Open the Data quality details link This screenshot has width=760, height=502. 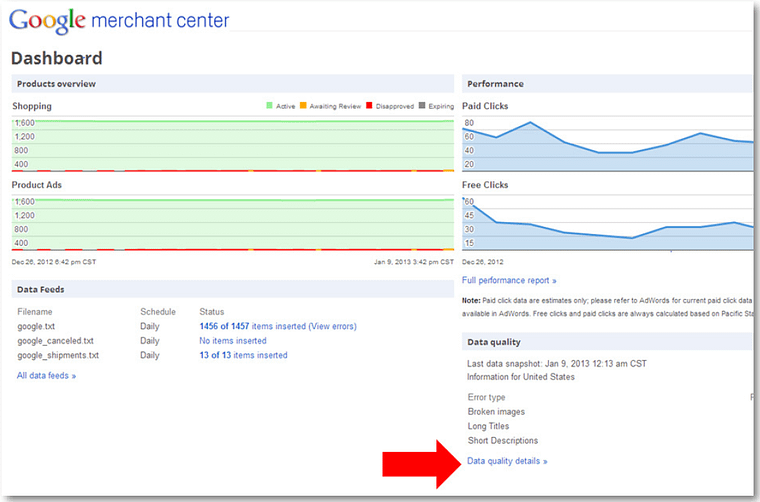tap(507, 461)
